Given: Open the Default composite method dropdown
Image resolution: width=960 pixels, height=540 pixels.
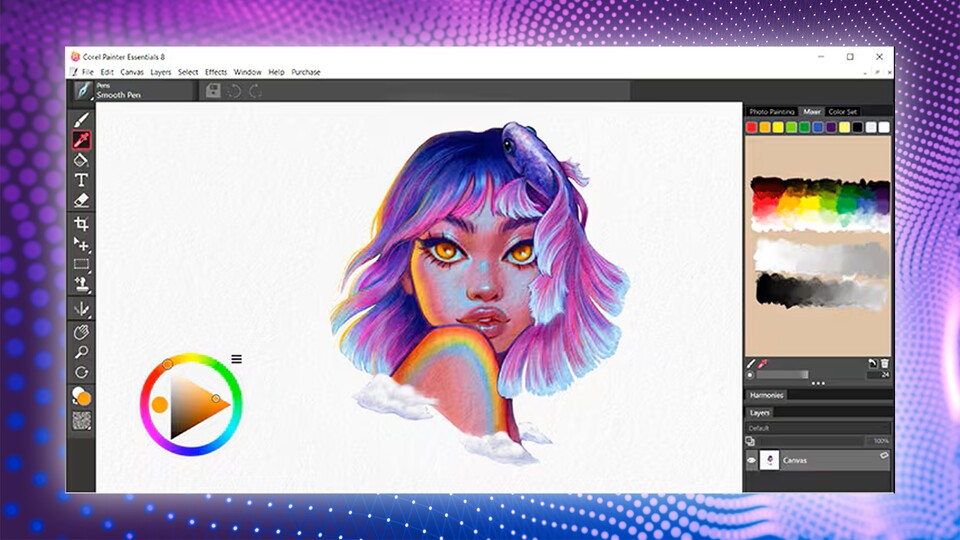Looking at the screenshot, I should 817,428.
